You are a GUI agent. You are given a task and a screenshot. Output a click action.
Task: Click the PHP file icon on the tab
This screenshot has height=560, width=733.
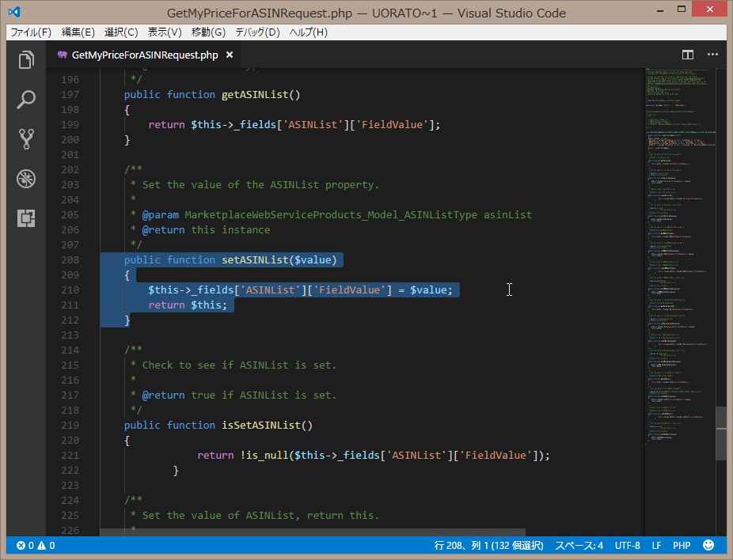63,55
